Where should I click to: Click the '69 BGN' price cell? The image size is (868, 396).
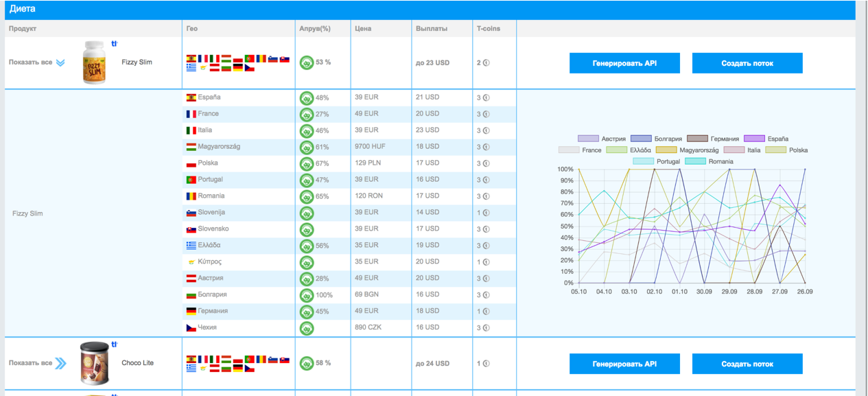(368, 295)
